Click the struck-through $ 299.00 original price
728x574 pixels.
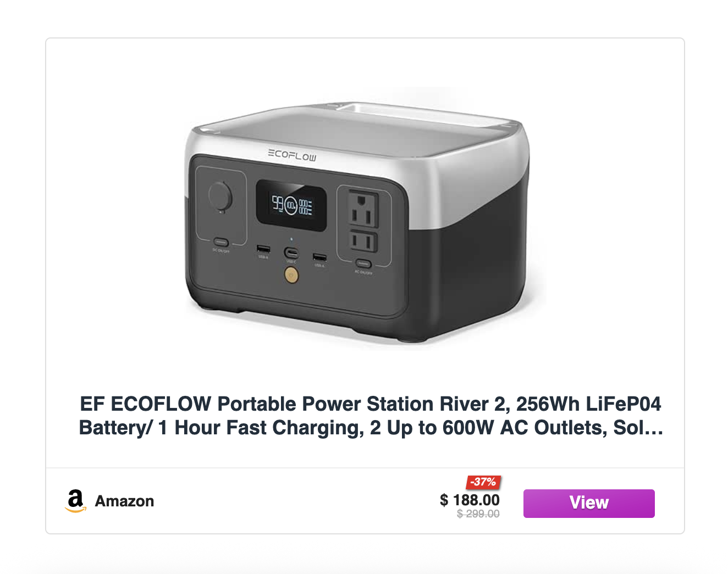coord(478,514)
